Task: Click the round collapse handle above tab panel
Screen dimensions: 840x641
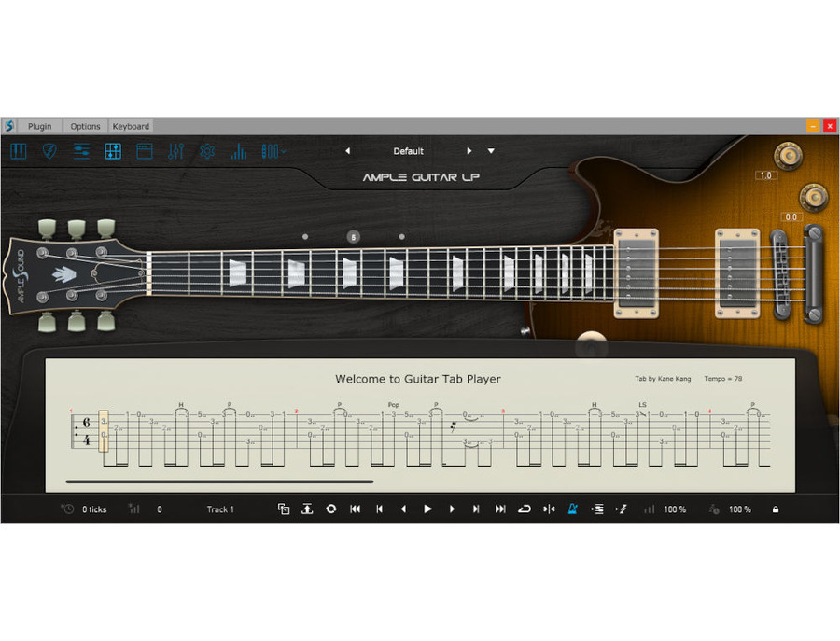Action: tap(591, 345)
